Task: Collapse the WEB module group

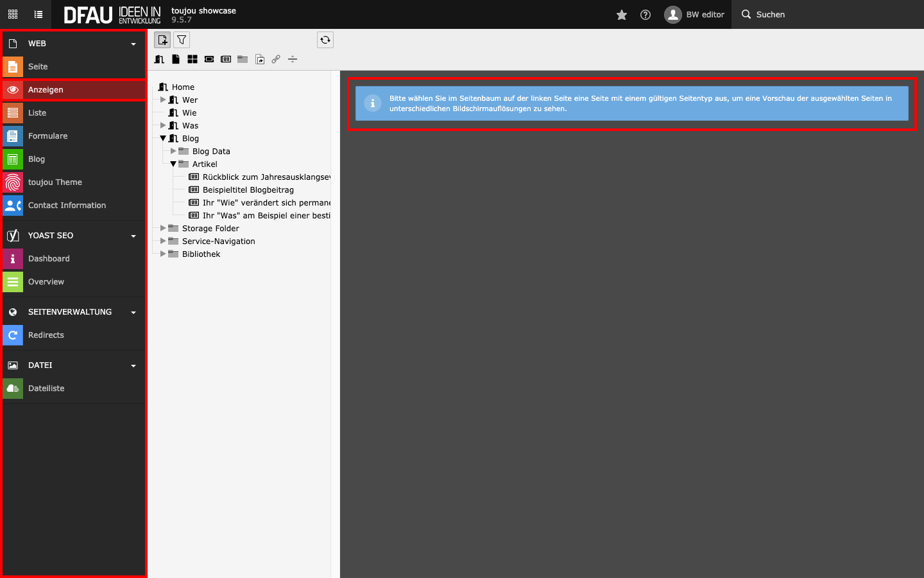Action: pos(133,44)
